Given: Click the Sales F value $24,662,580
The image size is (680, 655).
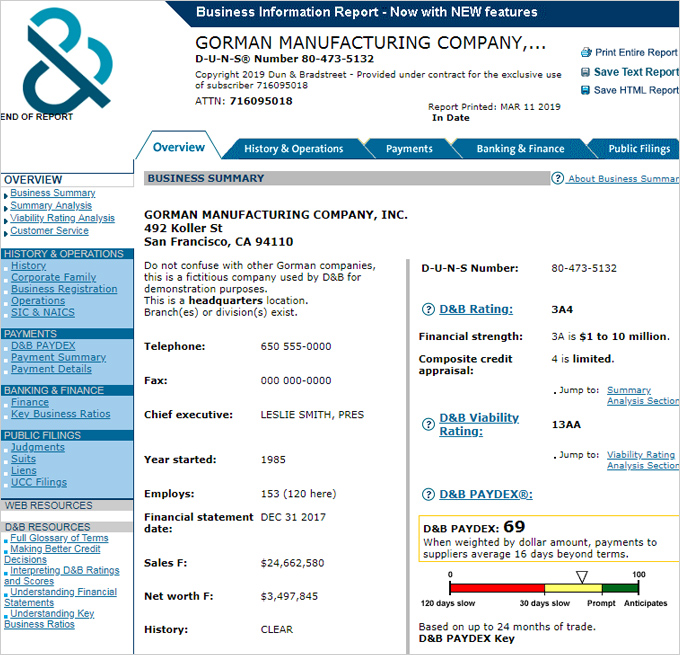Looking at the screenshot, I should (x=292, y=563).
